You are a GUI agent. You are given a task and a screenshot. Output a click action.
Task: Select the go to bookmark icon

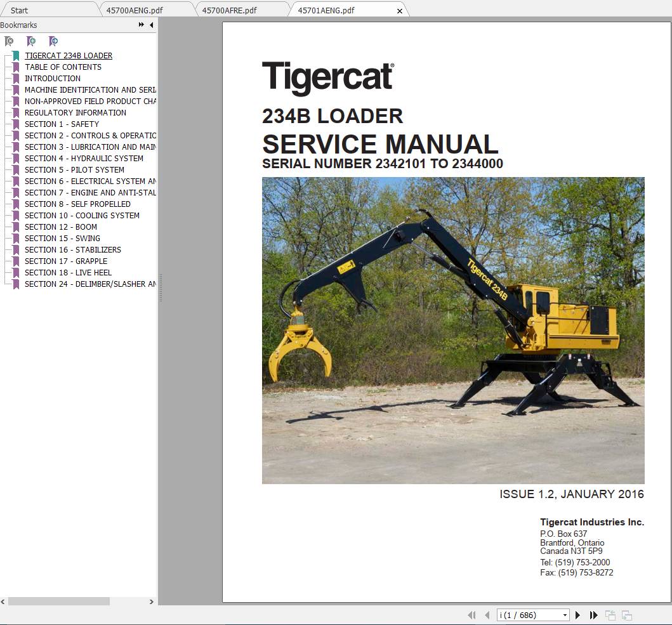coord(53,41)
